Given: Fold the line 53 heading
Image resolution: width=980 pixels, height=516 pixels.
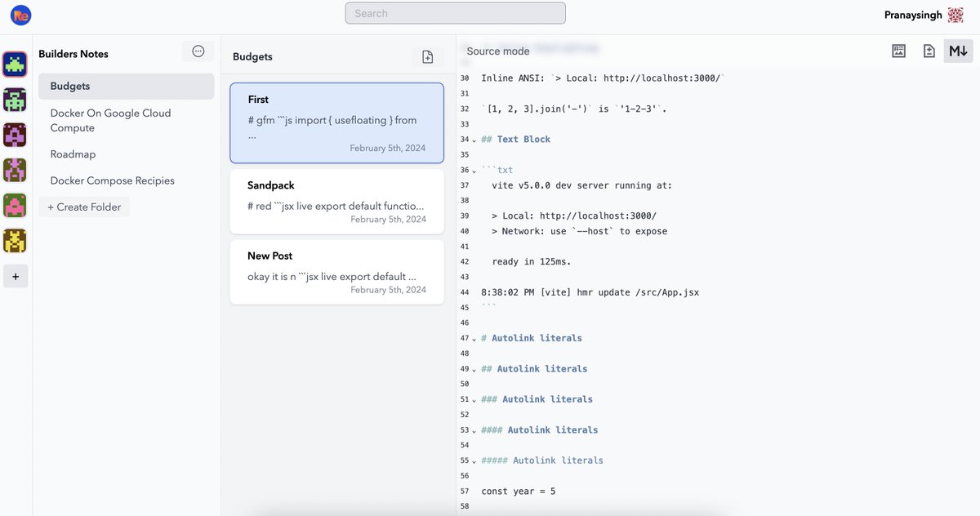Looking at the screenshot, I should (x=474, y=431).
